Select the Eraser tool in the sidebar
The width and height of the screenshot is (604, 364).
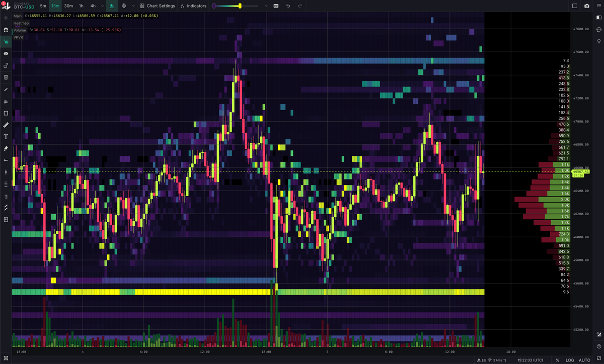[6, 148]
